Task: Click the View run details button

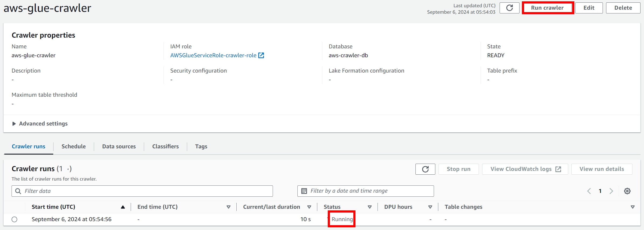Action: pos(602,169)
